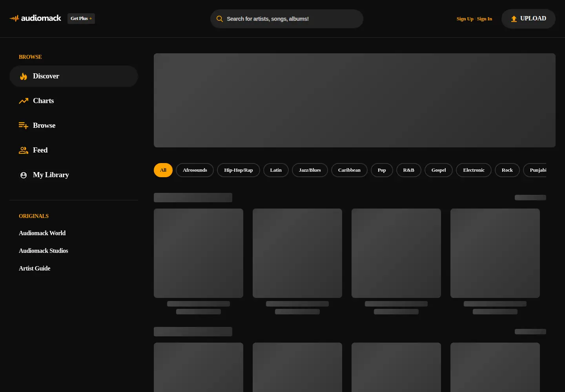Viewport: 565px width, 392px height.
Task: Filter by Caribbean genre
Action: pyautogui.click(x=349, y=170)
